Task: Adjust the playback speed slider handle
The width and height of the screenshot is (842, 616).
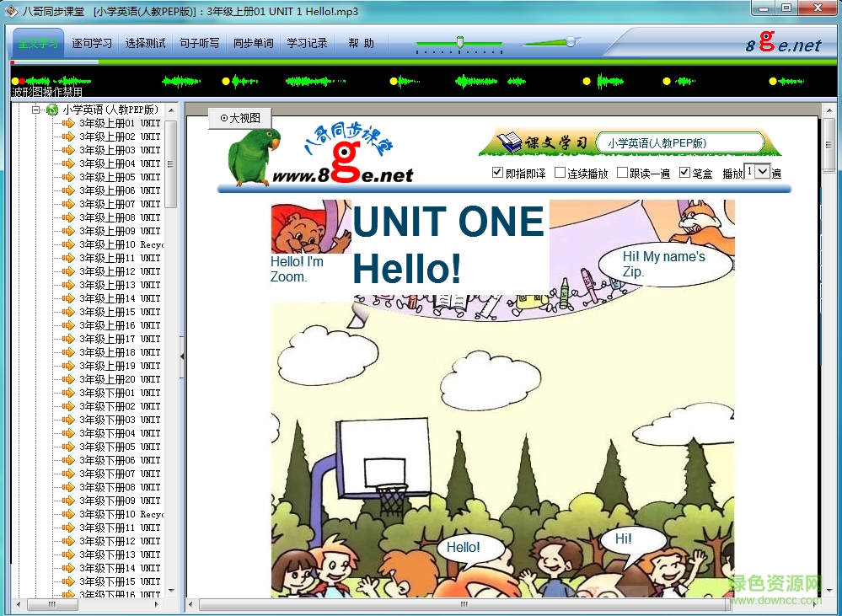Action: pos(459,42)
